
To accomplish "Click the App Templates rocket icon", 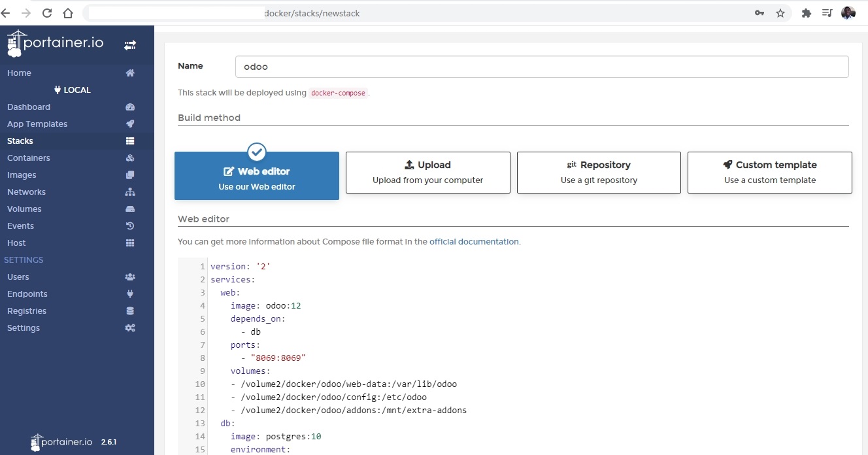I will pos(130,124).
